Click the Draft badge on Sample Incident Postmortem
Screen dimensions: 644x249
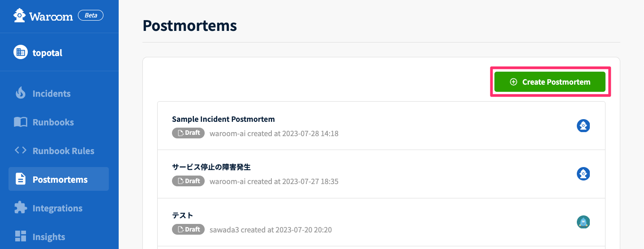pyautogui.click(x=188, y=133)
